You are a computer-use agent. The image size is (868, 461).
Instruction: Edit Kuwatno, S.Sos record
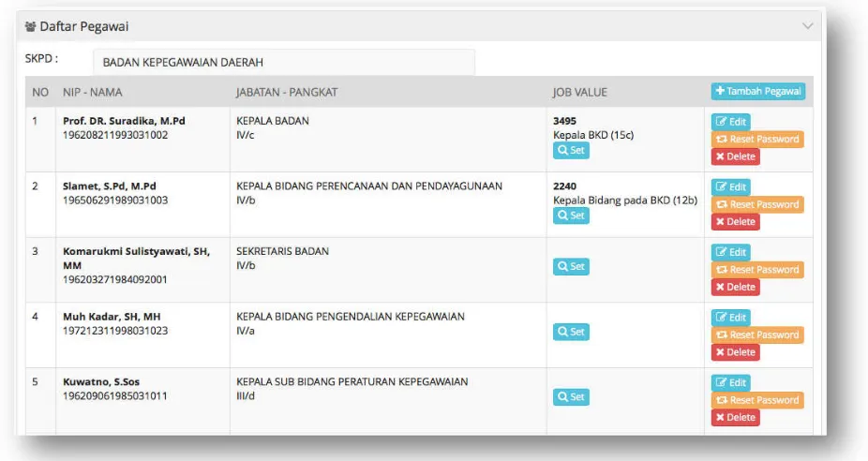(731, 383)
